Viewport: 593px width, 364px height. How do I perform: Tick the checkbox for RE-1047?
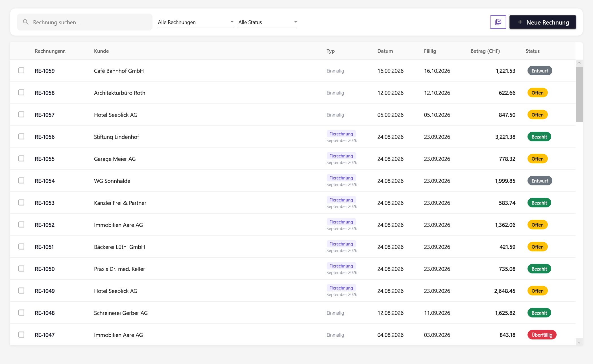coord(21,335)
